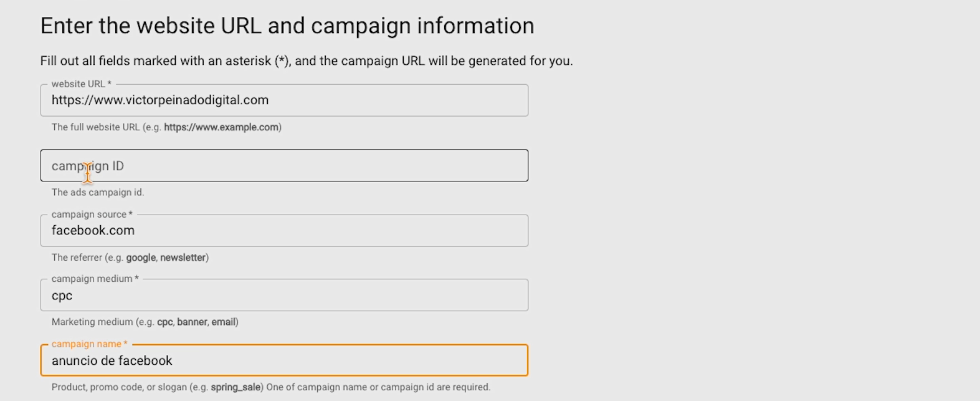The height and width of the screenshot is (401, 980).
Task: Select the campaign medium input field
Action: tap(284, 296)
